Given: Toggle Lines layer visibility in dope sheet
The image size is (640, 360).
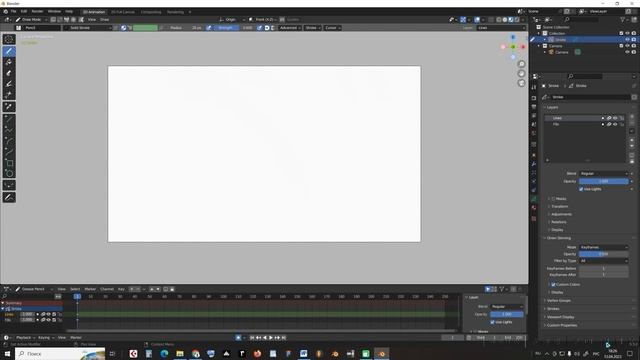Looking at the screenshot, I should coord(49,314).
